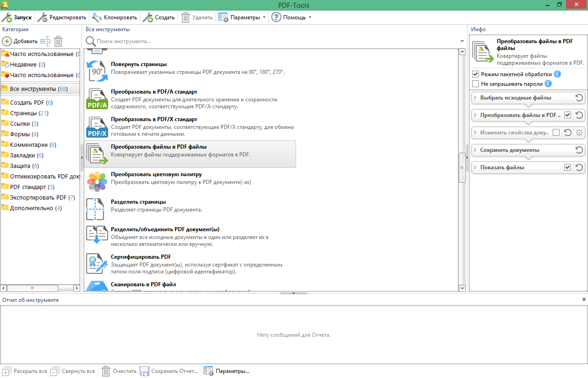Viewport: 588px width, 378px height.
Task: Open the search field dropdown arrow
Action: (x=462, y=41)
